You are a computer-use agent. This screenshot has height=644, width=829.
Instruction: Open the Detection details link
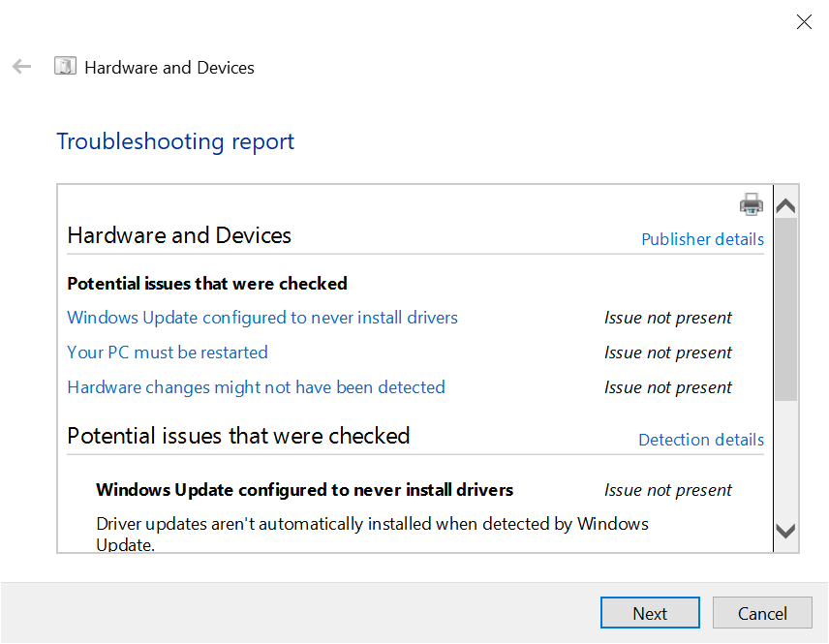700,440
